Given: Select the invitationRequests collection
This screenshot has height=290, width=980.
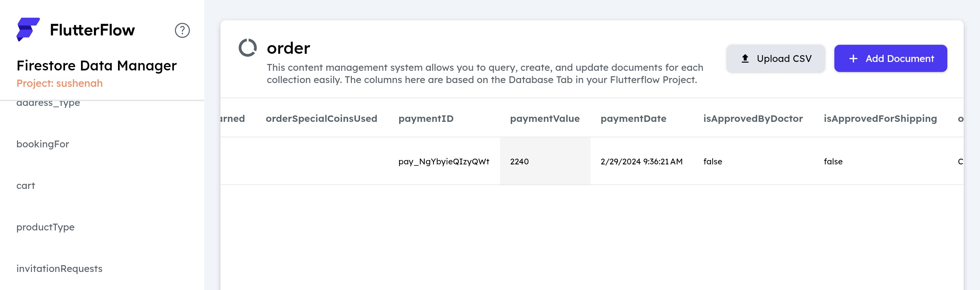Looking at the screenshot, I should [59, 269].
